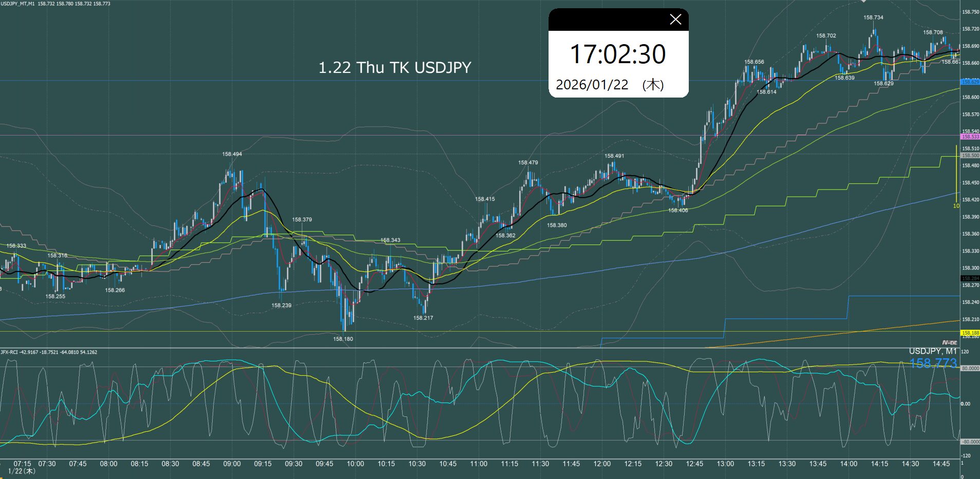Click the yellow 158.188 price level tag
This screenshot has height=479, width=980.
click(970, 333)
